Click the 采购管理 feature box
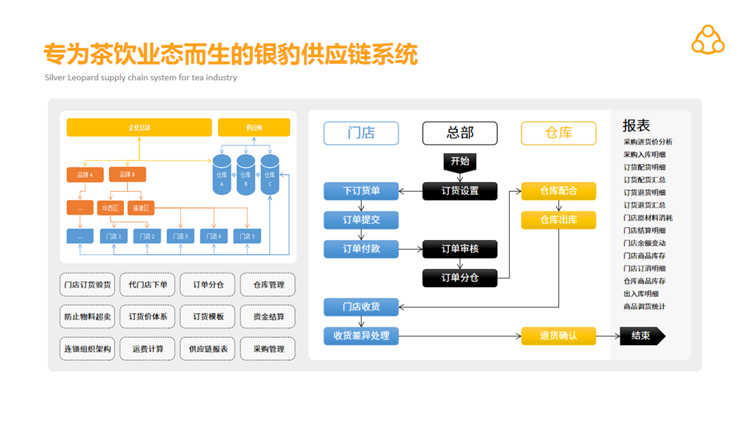 [x=268, y=349]
